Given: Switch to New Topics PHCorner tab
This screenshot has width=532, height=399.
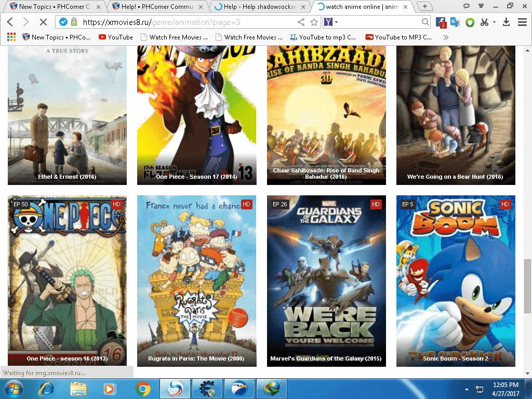Looking at the screenshot, I should click(x=54, y=6).
